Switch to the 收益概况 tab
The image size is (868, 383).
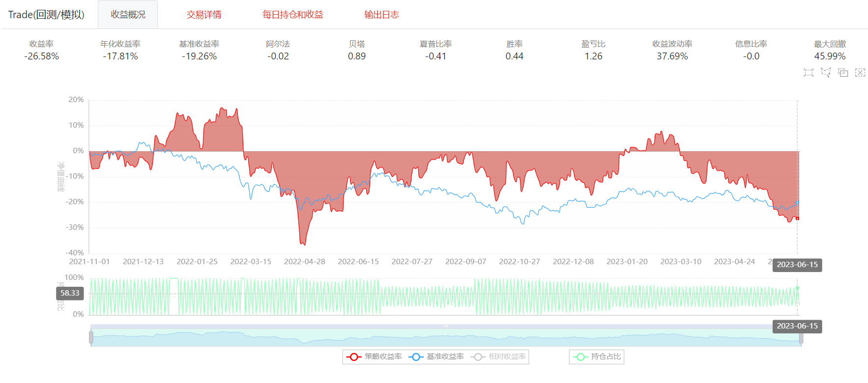pyautogui.click(x=128, y=15)
